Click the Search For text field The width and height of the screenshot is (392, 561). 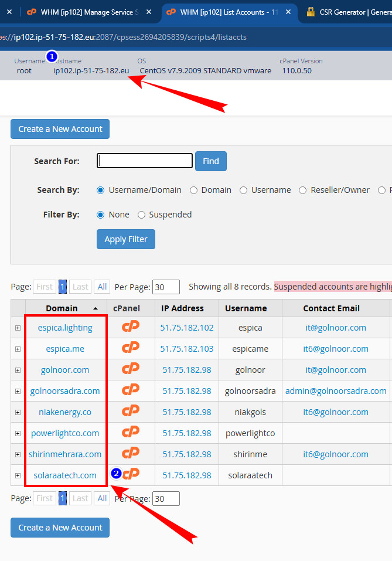click(145, 161)
